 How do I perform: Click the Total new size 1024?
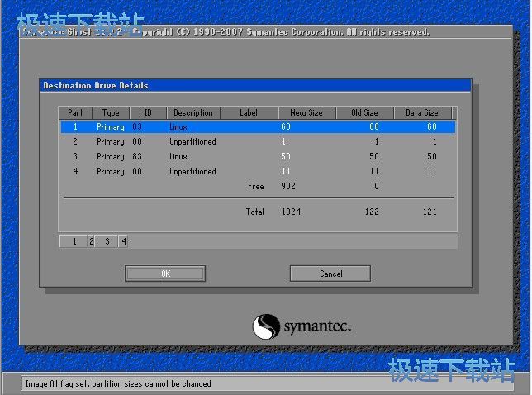[x=291, y=212]
